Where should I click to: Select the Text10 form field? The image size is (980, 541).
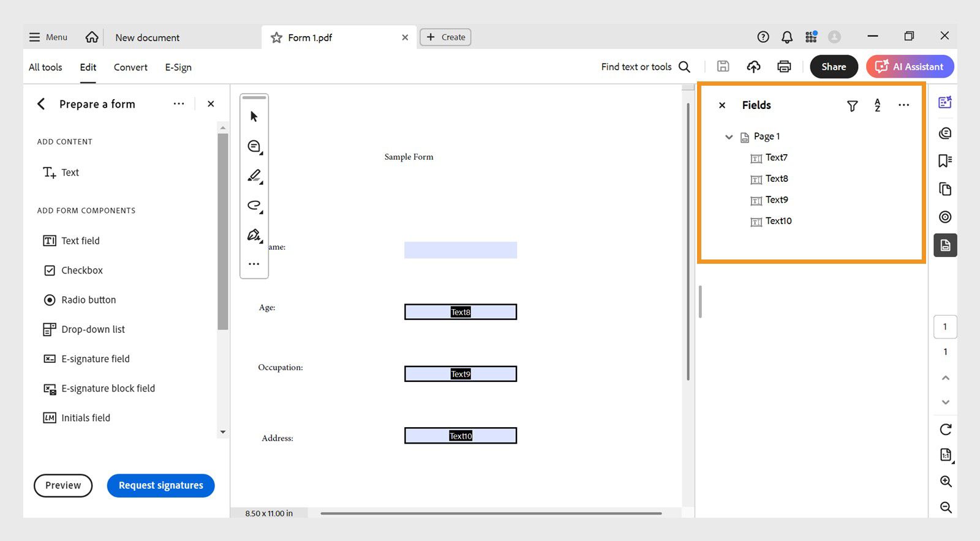point(461,436)
